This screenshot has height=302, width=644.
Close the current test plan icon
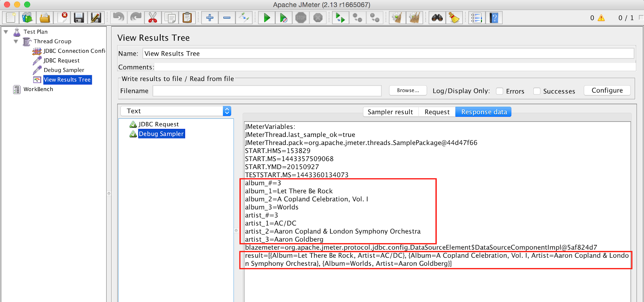pos(62,18)
